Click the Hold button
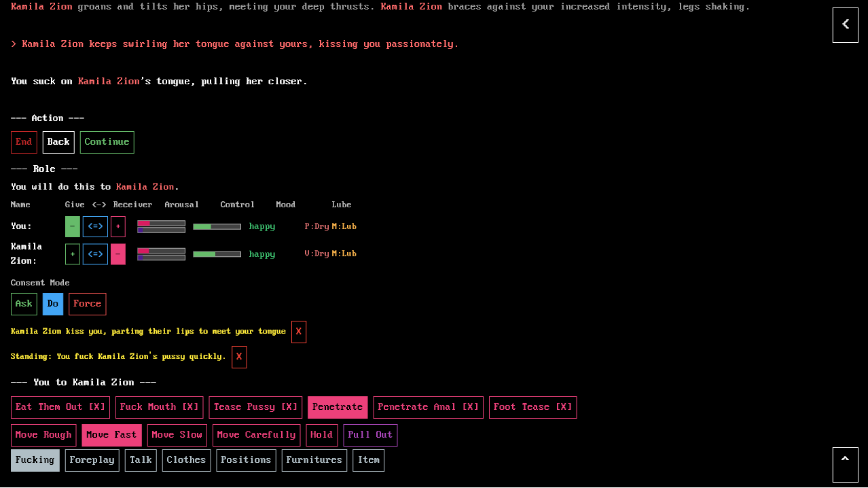Viewport: 868px width, 488px height. point(322,435)
